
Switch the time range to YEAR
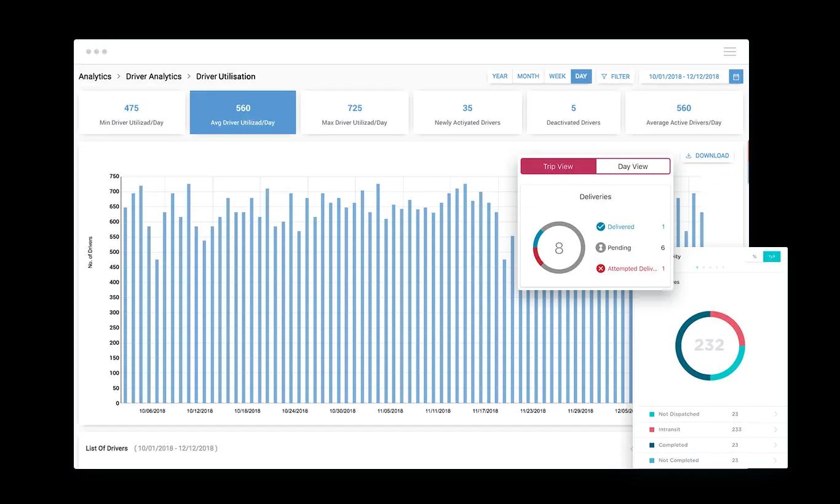(x=500, y=76)
